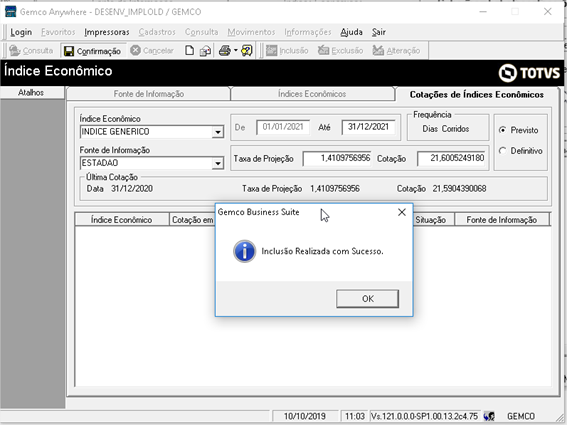The width and height of the screenshot is (567, 425).
Task: Close the Gemco Anywhere main window
Action: click(547, 12)
